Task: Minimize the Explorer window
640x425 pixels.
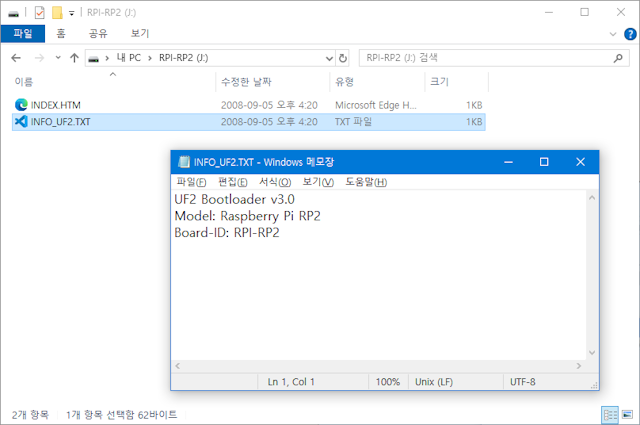Action: pos(549,13)
